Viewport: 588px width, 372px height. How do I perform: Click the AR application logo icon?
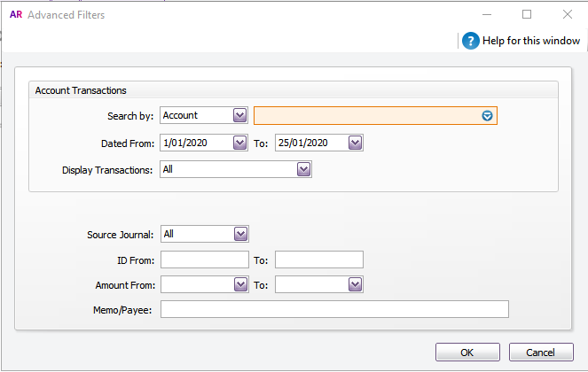pyautogui.click(x=16, y=14)
